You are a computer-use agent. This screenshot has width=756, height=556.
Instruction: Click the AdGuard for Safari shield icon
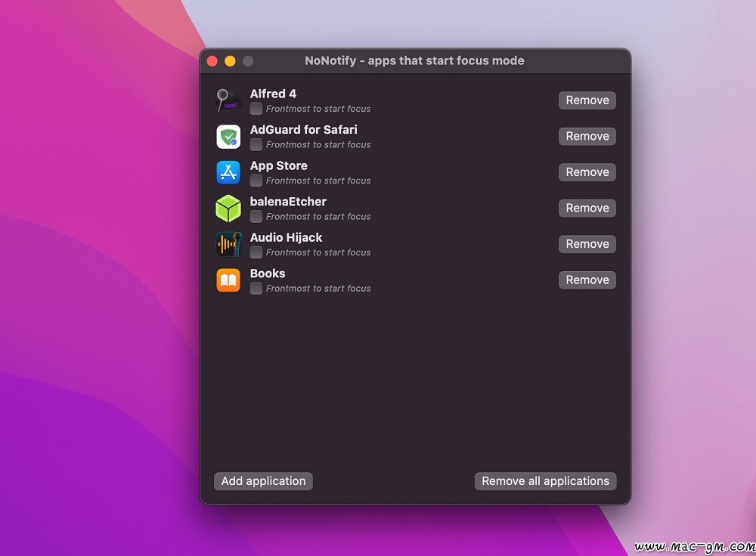coord(228,136)
